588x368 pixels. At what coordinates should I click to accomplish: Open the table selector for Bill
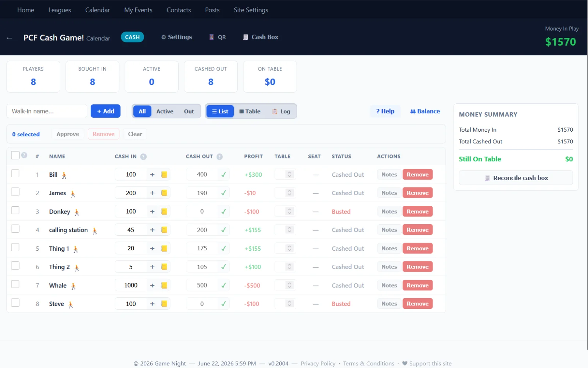pos(286,174)
